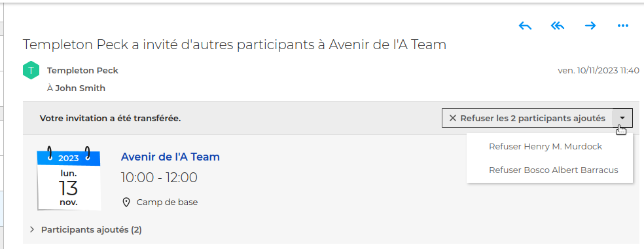The image size is (644, 249).
Task: Click the reply arrow icon
Action: coord(525,26)
